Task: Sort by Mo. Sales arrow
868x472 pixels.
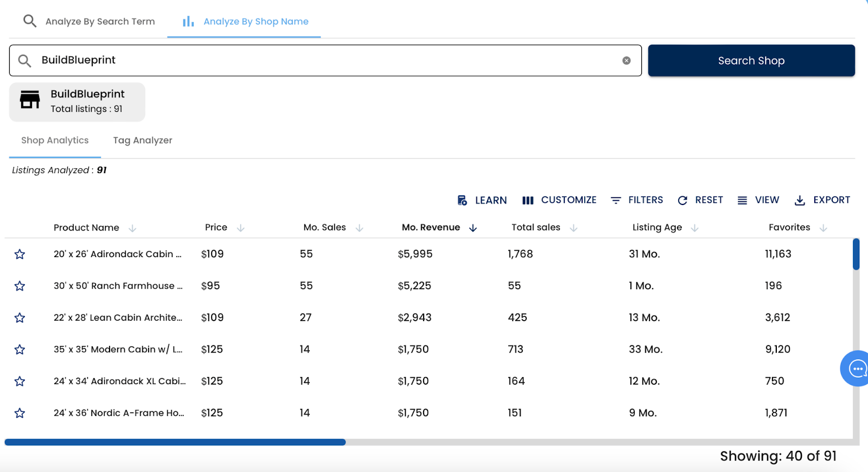Action: pyautogui.click(x=359, y=228)
